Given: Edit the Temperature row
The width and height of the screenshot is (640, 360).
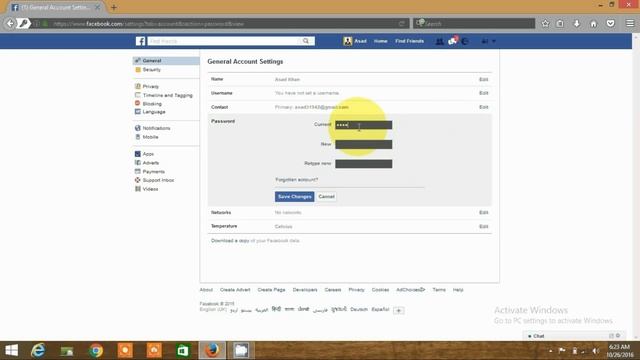Looking at the screenshot, I should point(484,227).
